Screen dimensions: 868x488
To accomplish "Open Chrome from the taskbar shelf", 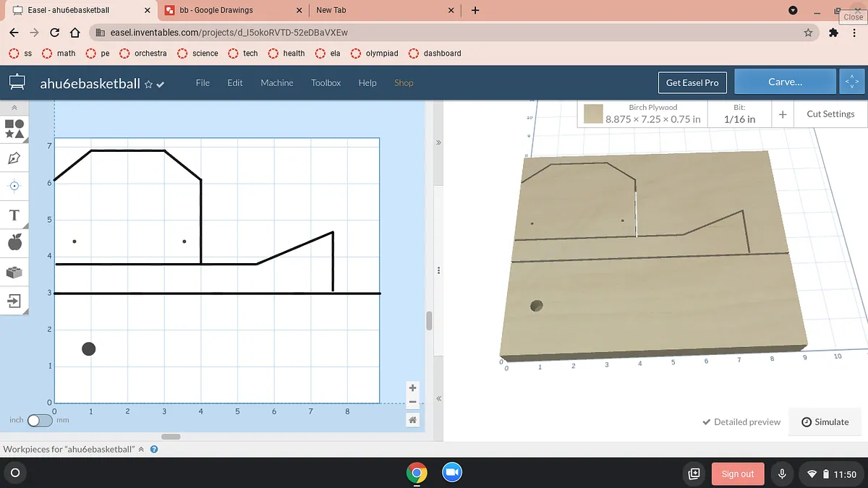I will pyautogui.click(x=416, y=474).
